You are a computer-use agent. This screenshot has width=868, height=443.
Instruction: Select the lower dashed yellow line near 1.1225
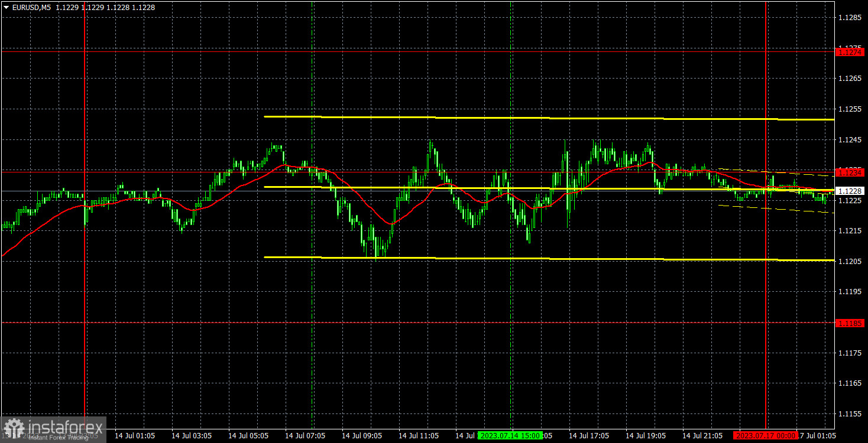pos(776,209)
